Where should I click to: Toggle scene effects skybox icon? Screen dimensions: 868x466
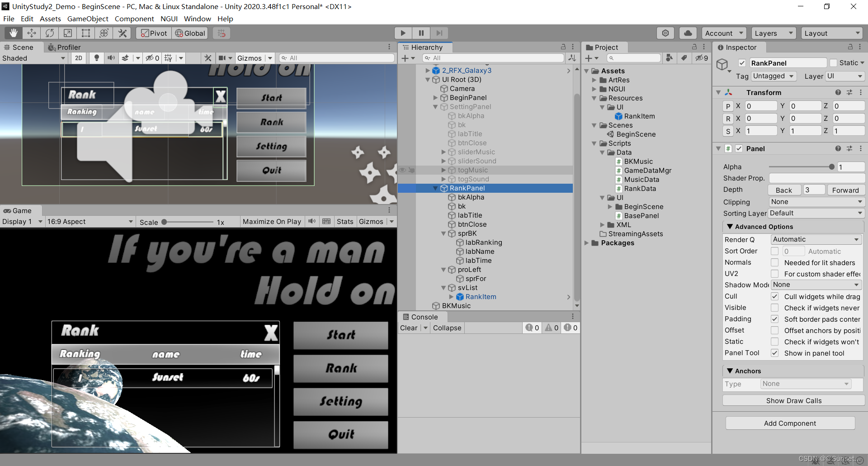[x=125, y=58]
